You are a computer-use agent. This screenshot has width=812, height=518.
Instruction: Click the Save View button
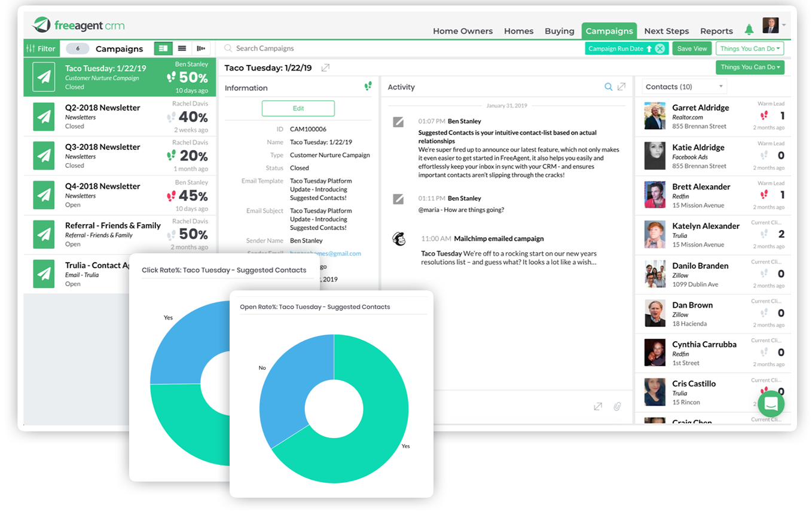pos(692,49)
